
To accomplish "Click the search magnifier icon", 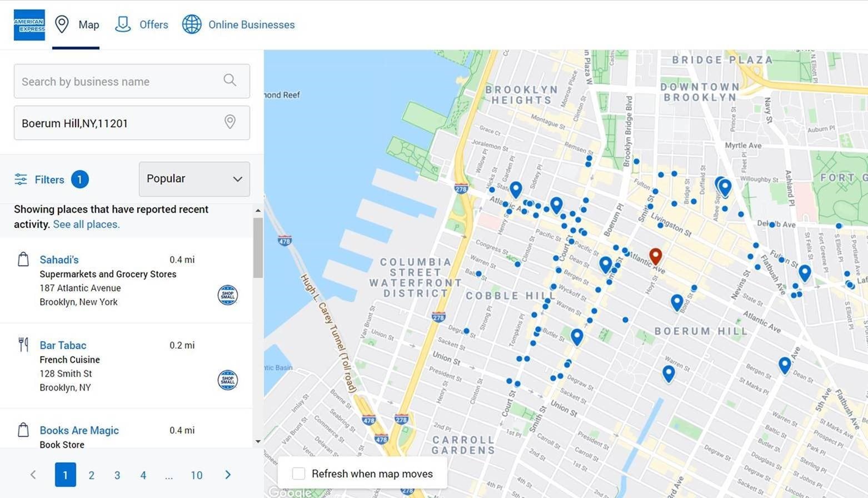I will pyautogui.click(x=230, y=80).
